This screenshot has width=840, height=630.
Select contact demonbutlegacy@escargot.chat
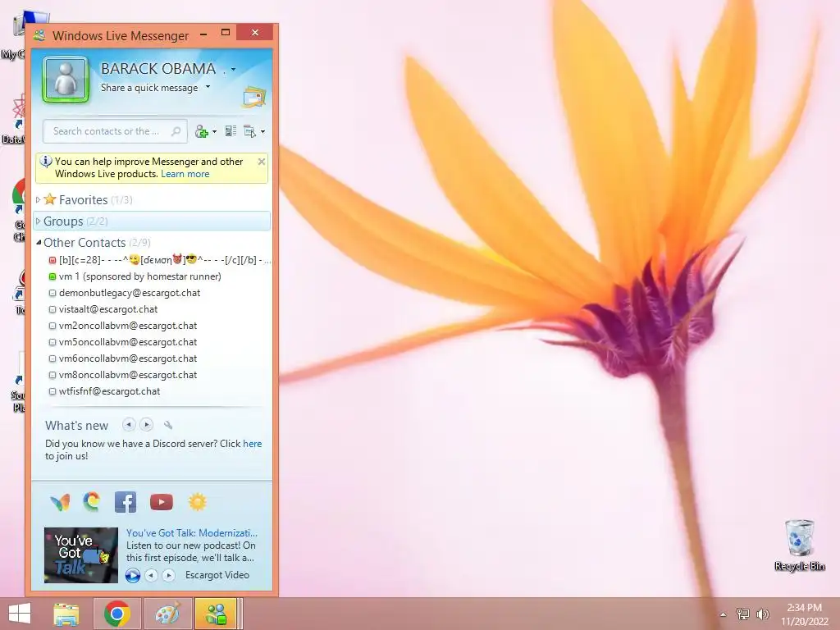click(x=125, y=293)
